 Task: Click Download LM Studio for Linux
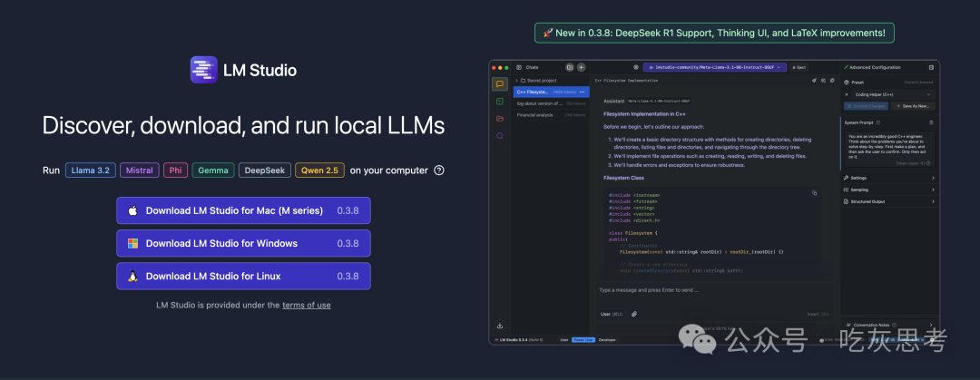pyautogui.click(x=243, y=277)
